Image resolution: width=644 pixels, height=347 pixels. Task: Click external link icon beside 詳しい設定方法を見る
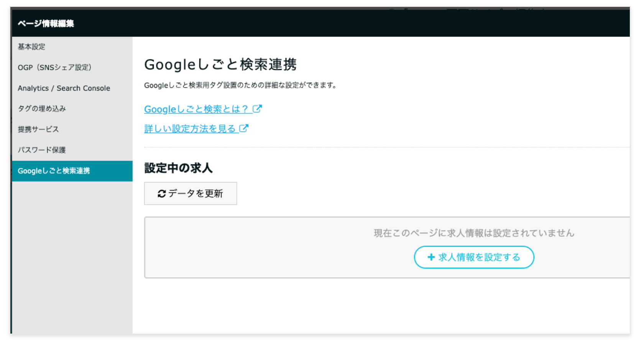tap(244, 128)
